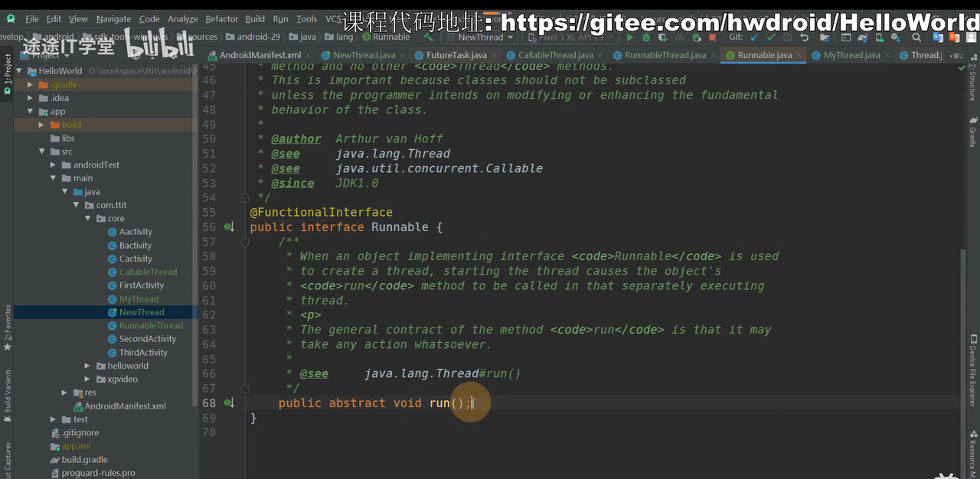
Task: Open the NewThread run configuration dropdown
Action: point(480,37)
